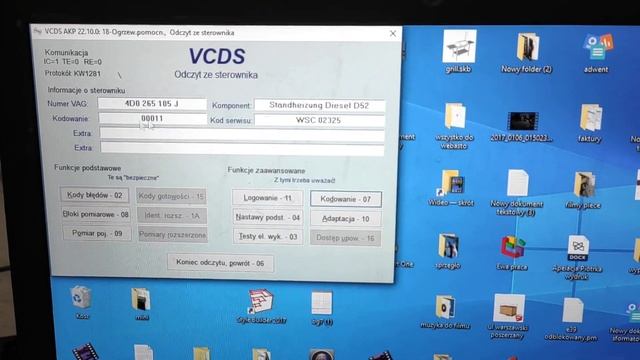Click the Funkcje podstawowe label
The width and height of the screenshot is (640, 360).
[87, 168]
